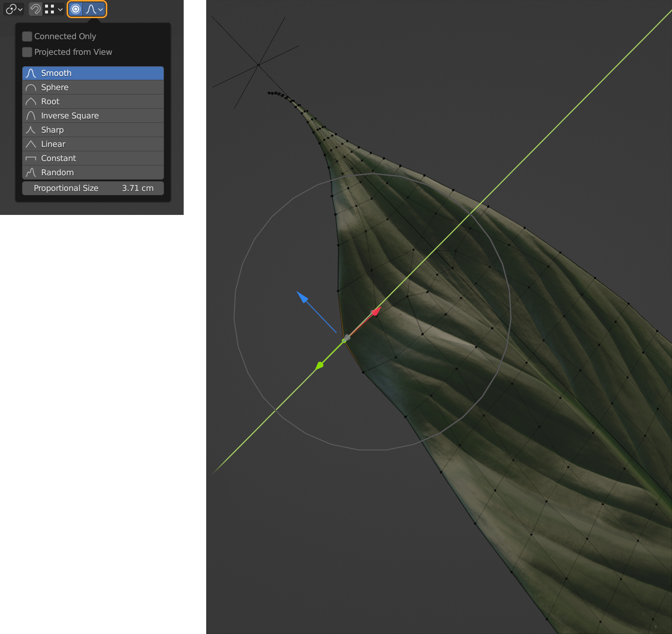Click the Random falloff icon
This screenshot has height=634, width=672.
point(31,173)
